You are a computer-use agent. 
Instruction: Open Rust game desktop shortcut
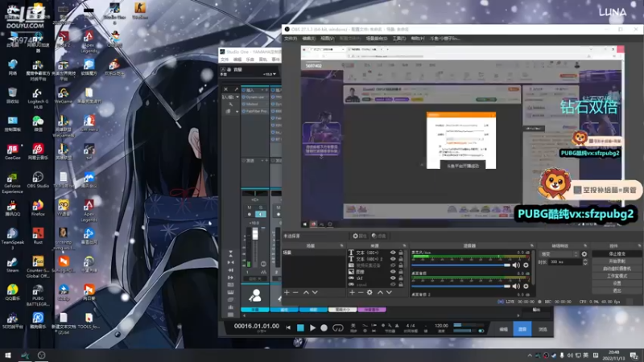pyautogui.click(x=38, y=236)
